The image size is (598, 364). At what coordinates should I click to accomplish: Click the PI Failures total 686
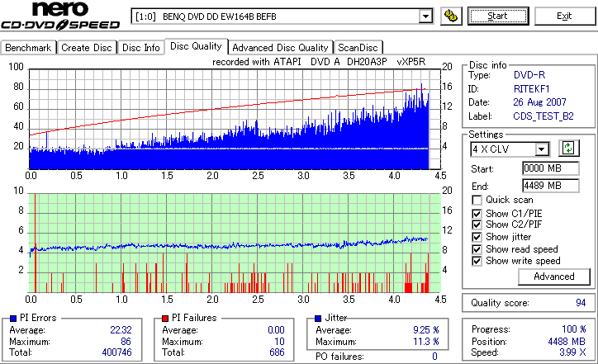(277, 352)
